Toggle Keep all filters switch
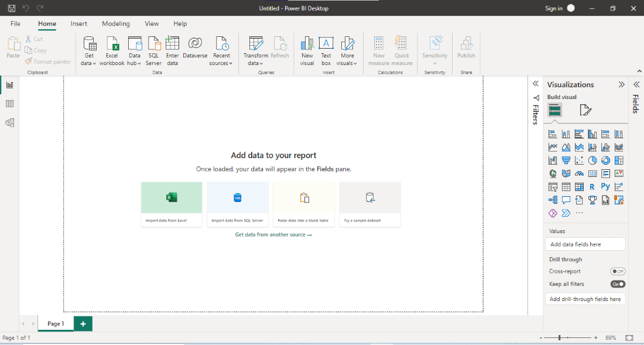The height and width of the screenshot is (345, 644). tap(618, 284)
